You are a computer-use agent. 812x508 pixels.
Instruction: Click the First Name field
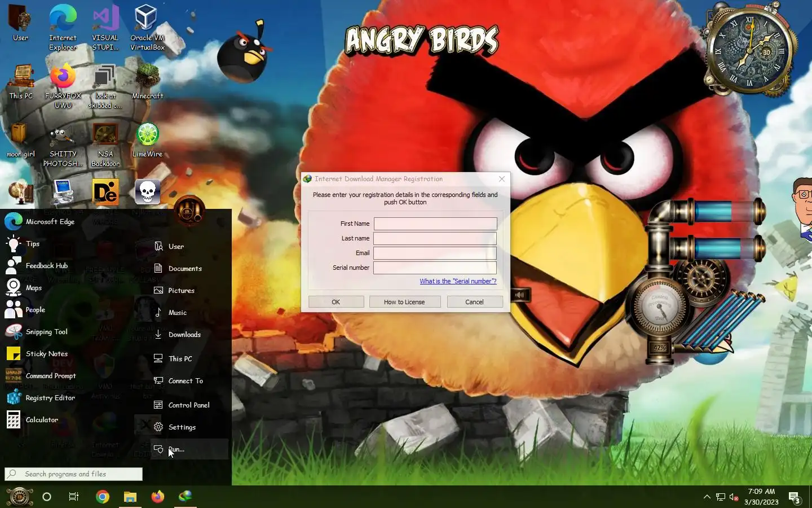435,224
